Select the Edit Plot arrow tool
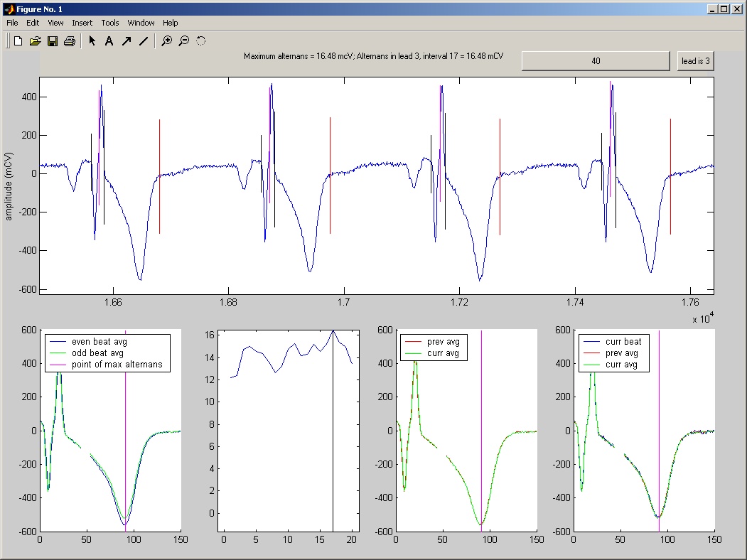Screen dimensions: 747x560 pos(92,41)
